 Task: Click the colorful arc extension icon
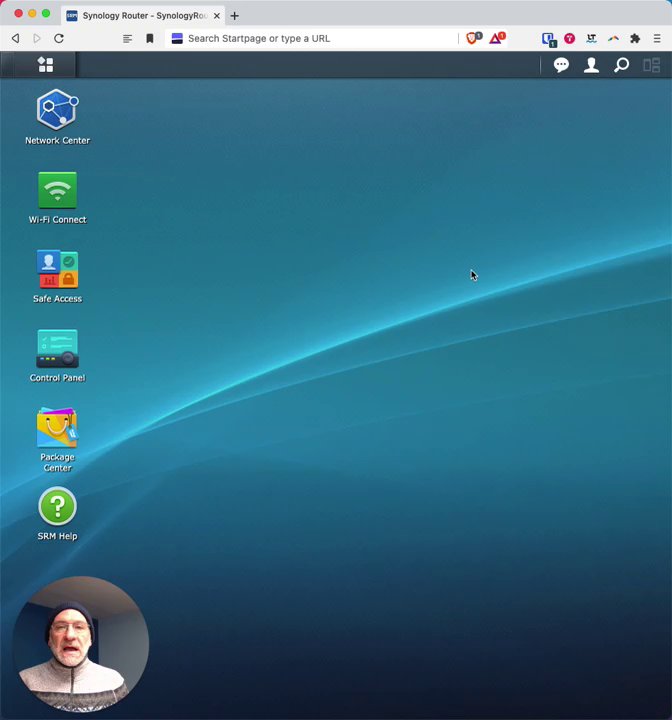613,39
